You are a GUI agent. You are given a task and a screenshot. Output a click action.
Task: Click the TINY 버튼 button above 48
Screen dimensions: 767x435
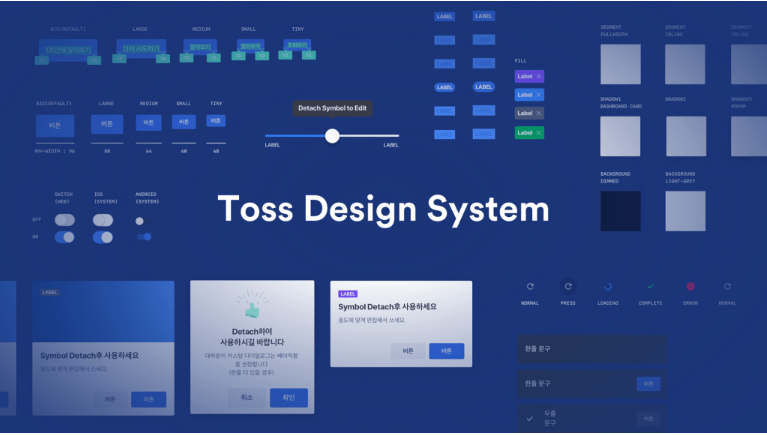216,121
